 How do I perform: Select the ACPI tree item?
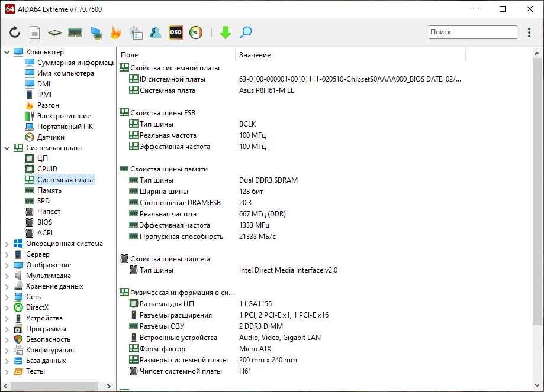click(x=39, y=234)
